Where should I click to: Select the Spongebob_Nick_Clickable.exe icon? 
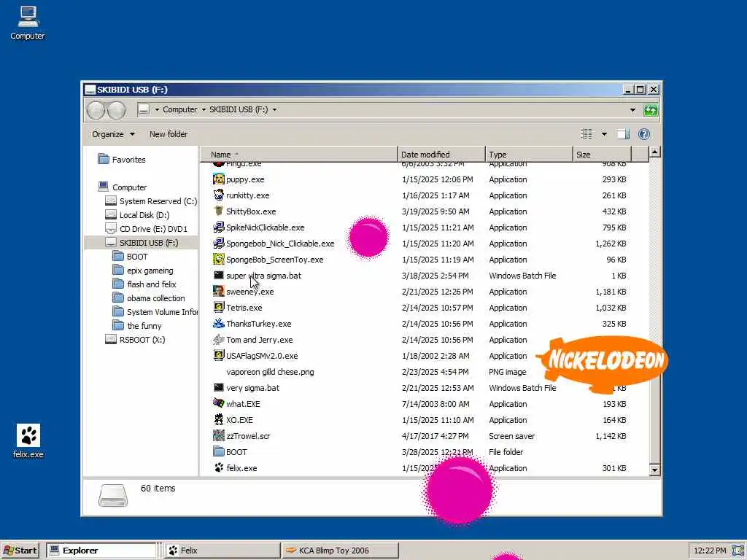pos(219,244)
